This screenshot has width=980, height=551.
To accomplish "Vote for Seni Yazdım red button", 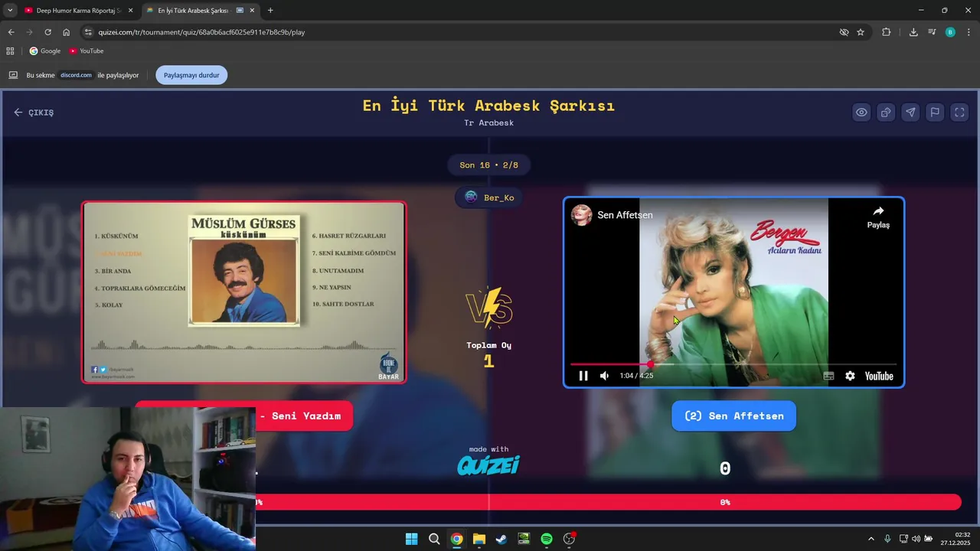I will coord(305,416).
